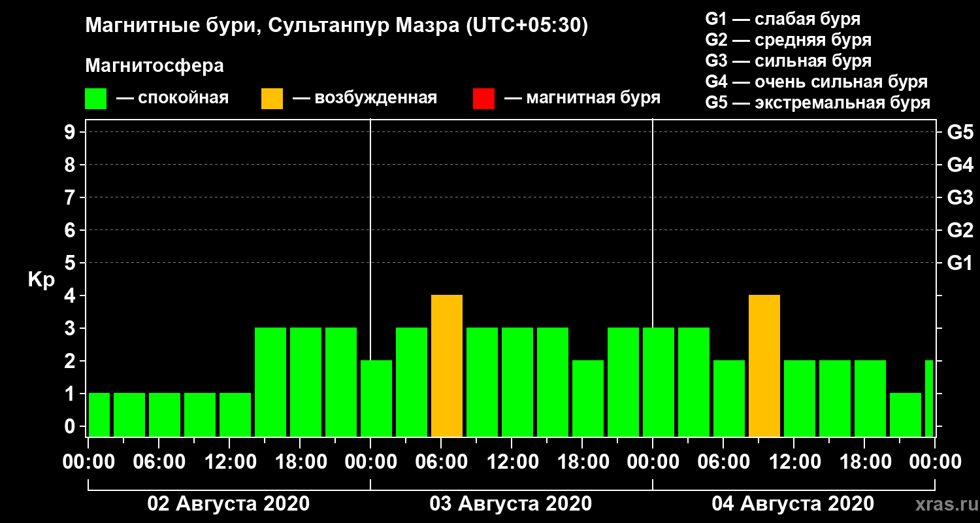The image size is (980, 523).
Task: Select the Kp 2 bar at 06:00 on 04 August
Action: coord(729,399)
